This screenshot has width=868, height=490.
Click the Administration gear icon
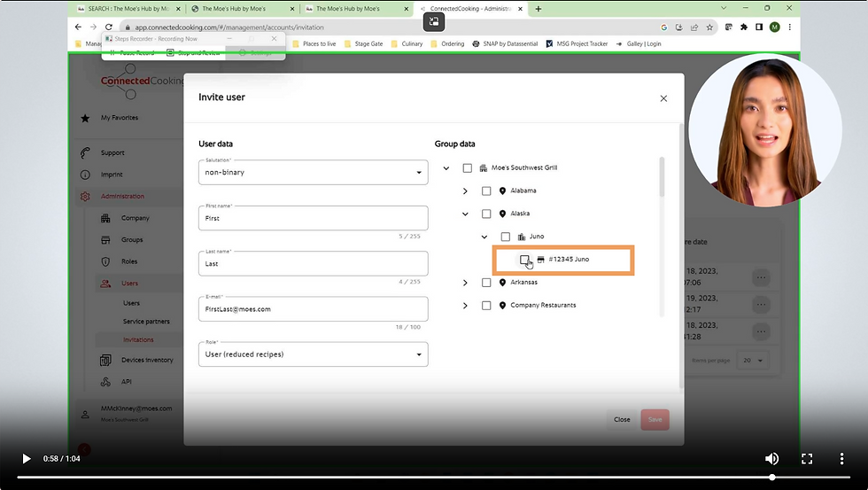[85, 197]
